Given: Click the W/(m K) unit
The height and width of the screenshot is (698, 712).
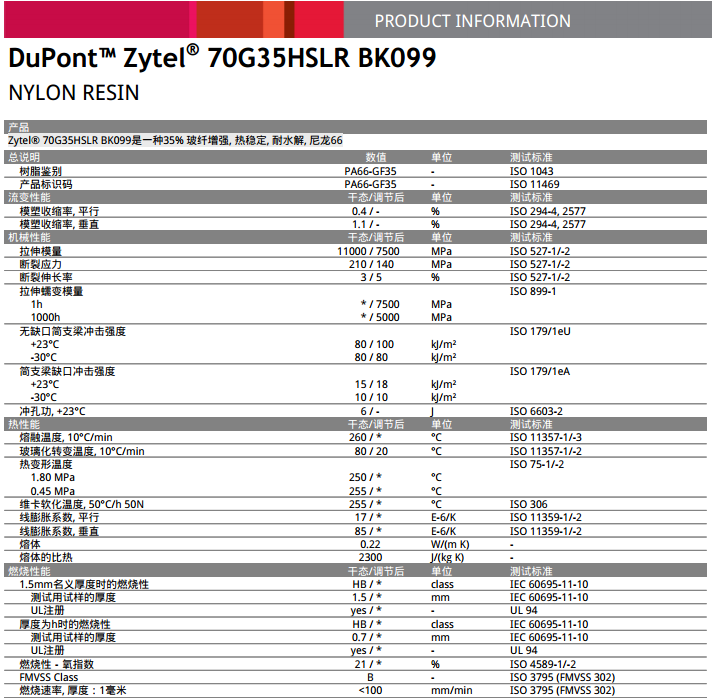Looking at the screenshot, I should tap(450, 545).
